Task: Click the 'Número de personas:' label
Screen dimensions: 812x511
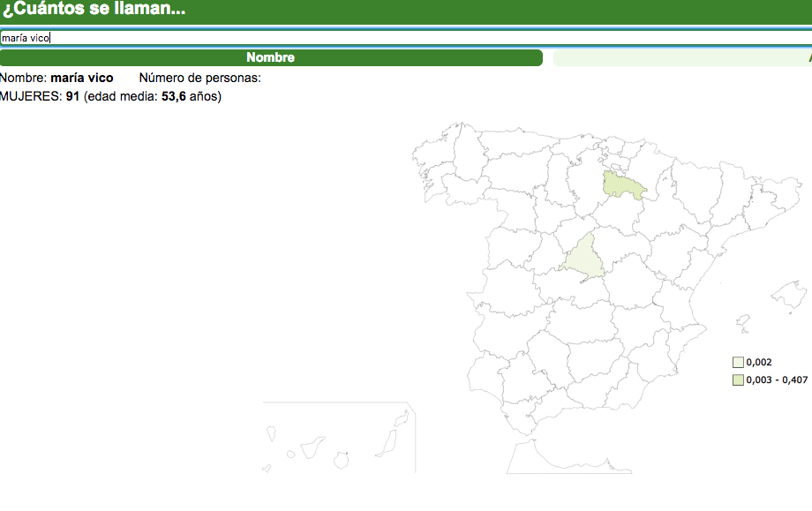Action: pyautogui.click(x=199, y=78)
